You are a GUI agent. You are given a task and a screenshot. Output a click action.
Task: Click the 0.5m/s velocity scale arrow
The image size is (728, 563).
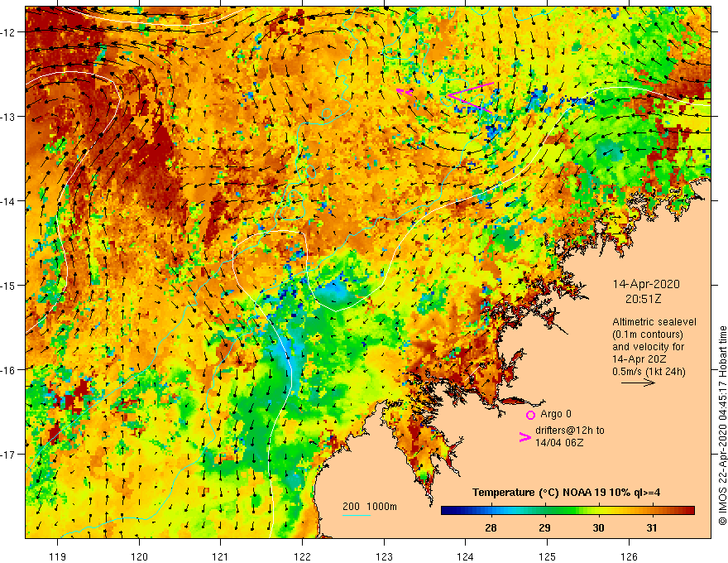pyautogui.click(x=638, y=383)
